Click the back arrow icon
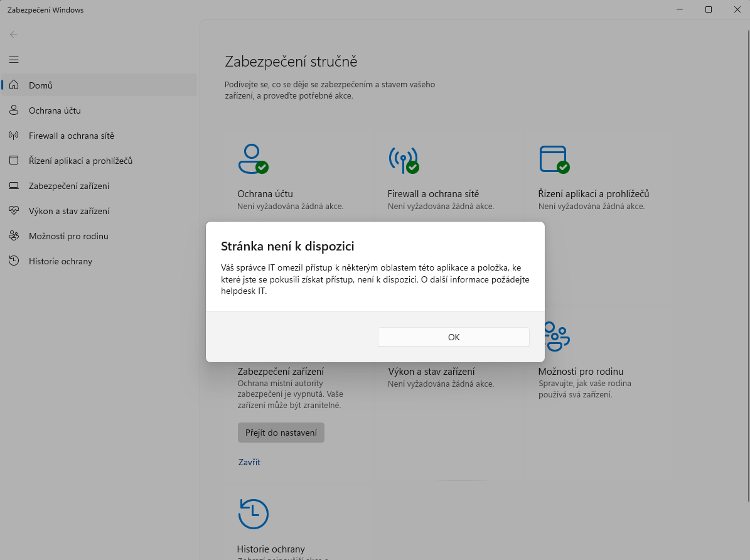Viewport: 750px width, 560px height. coord(13,35)
